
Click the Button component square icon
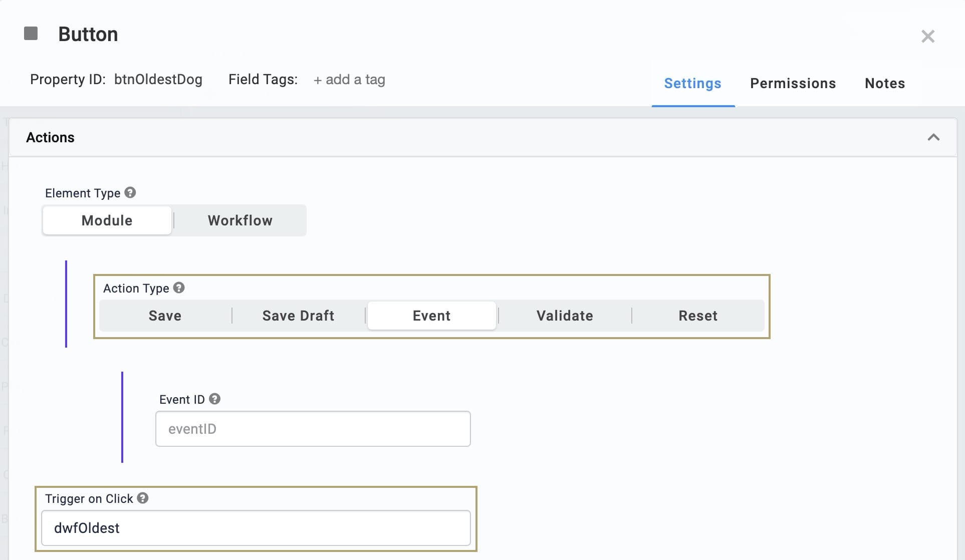(31, 34)
